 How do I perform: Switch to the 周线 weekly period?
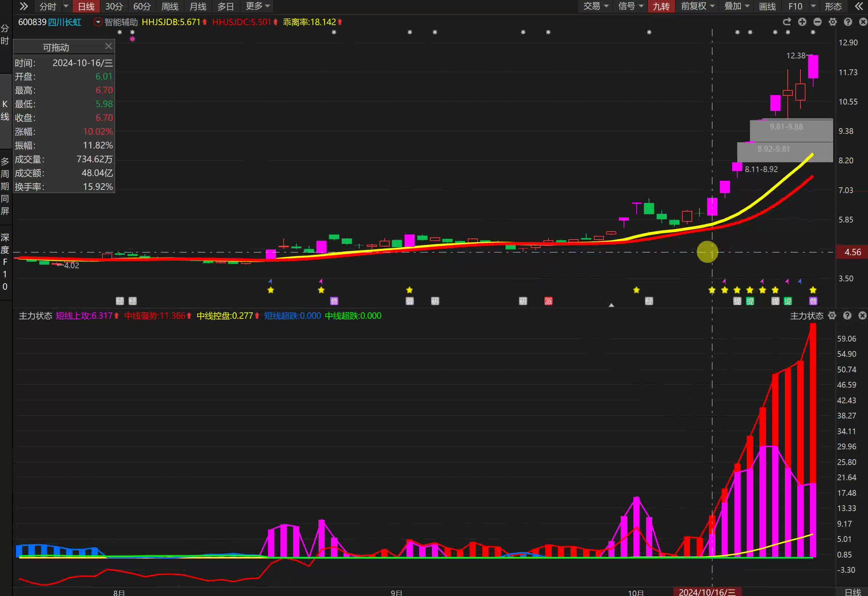tap(170, 6)
